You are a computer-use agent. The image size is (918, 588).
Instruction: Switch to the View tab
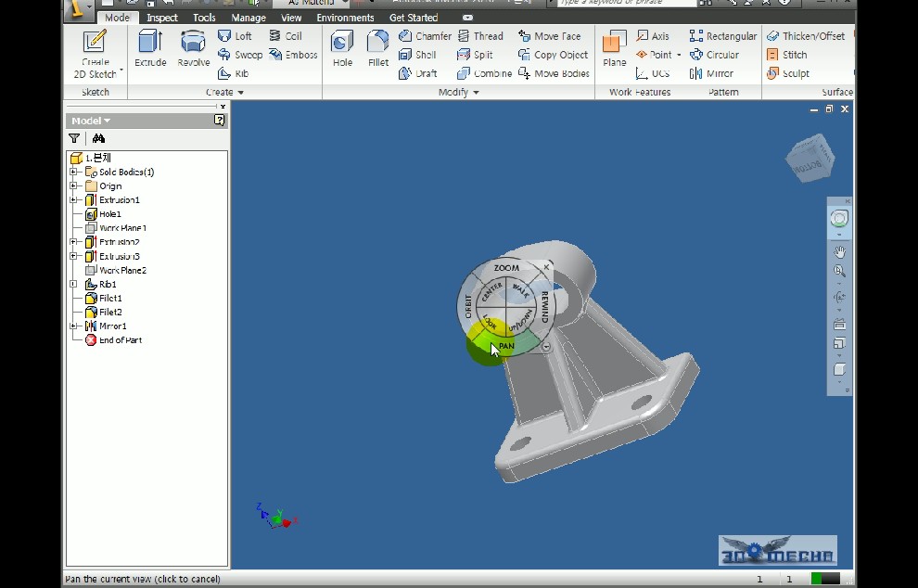click(x=291, y=18)
